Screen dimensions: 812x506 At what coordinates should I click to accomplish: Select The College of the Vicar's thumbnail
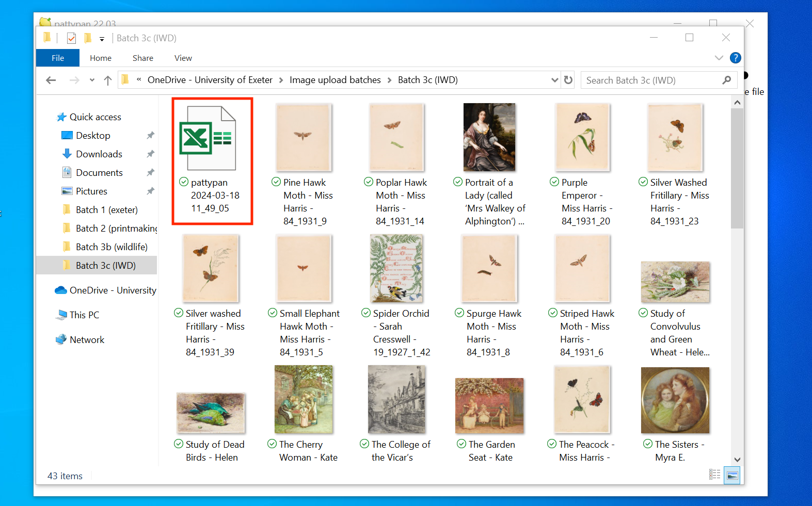(396, 399)
